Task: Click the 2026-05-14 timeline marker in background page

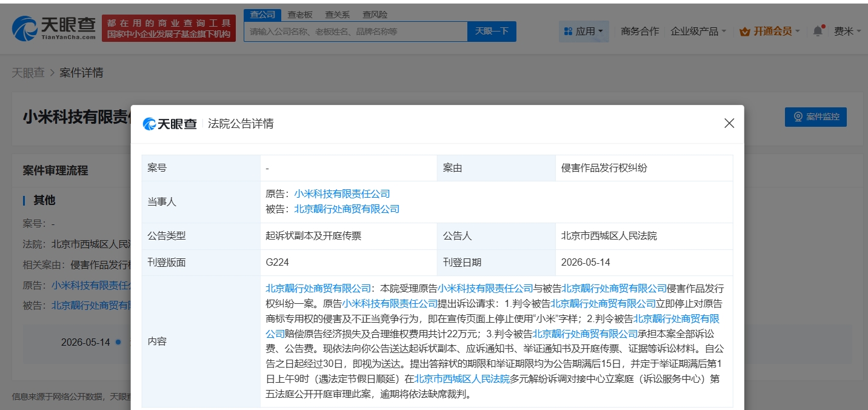Action: coord(118,342)
